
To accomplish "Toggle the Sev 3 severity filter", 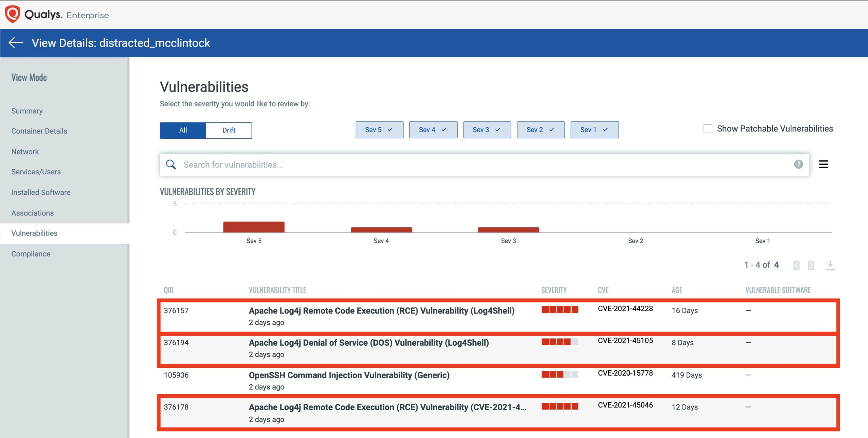I will click(x=487, y=130).
